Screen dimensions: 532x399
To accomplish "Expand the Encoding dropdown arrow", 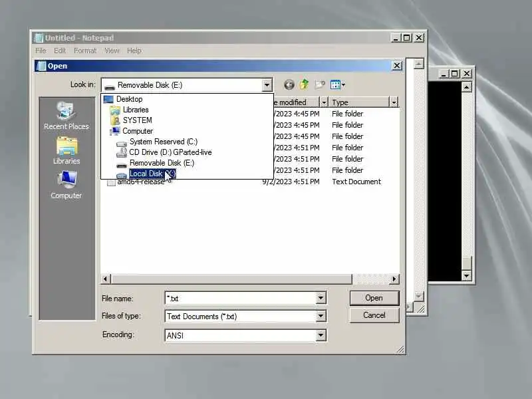I will point(321,335).
